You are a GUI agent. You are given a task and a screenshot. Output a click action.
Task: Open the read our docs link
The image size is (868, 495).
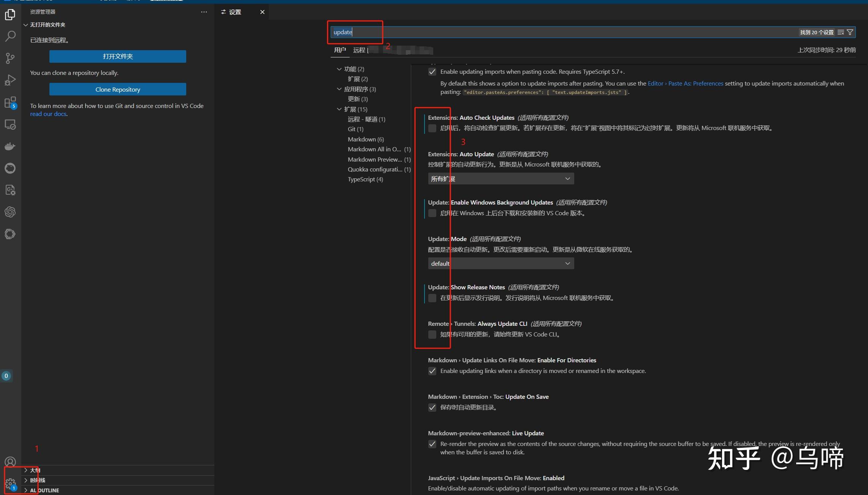click(48, 114)
